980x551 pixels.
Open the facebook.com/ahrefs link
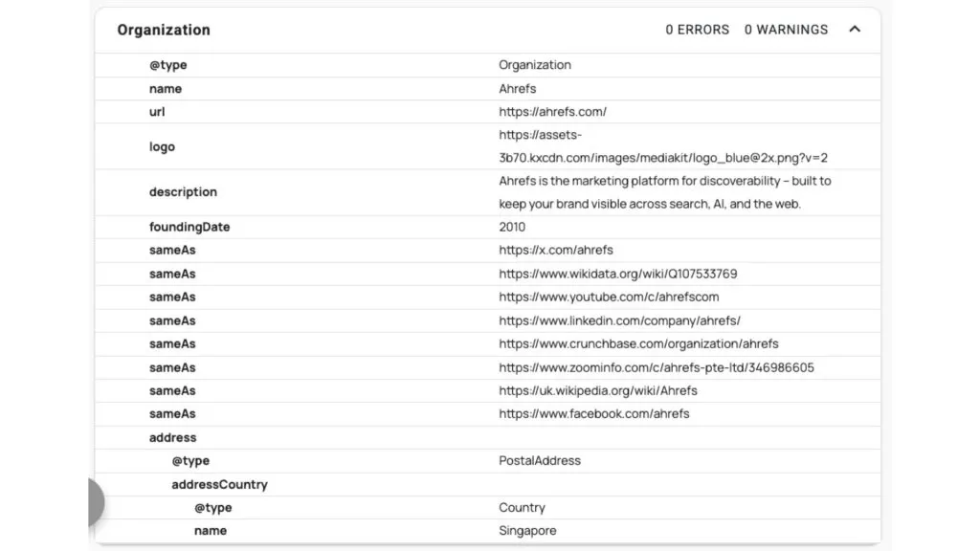(593, 413)
